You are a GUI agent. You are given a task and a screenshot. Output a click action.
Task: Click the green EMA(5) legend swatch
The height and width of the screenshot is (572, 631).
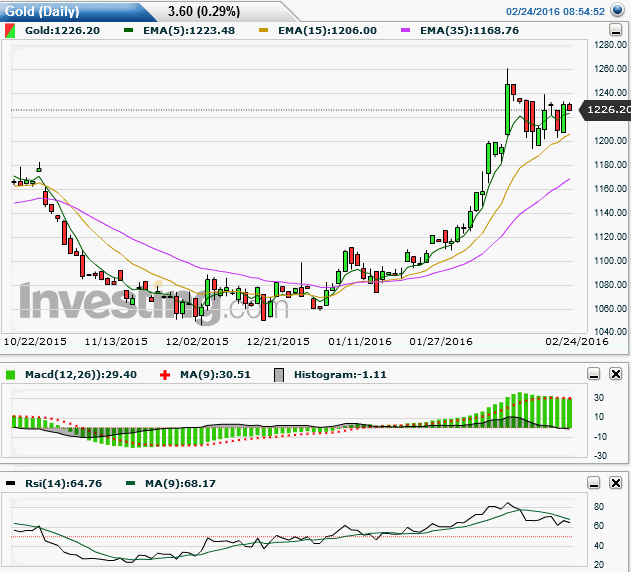tap(129, 30)
